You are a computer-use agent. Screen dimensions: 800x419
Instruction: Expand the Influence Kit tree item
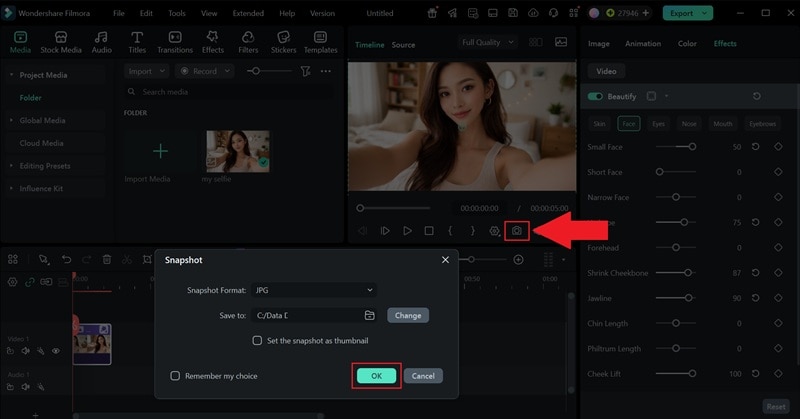click(x=11, y=188)
